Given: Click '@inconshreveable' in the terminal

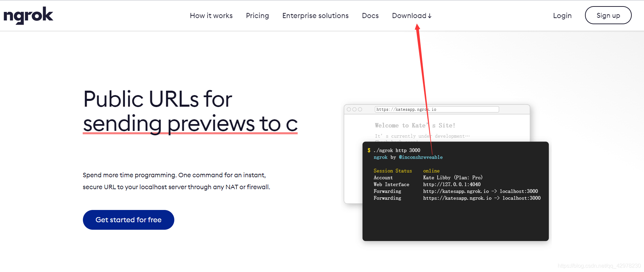Looking at the screenshot, I should [x=421, y=157].
